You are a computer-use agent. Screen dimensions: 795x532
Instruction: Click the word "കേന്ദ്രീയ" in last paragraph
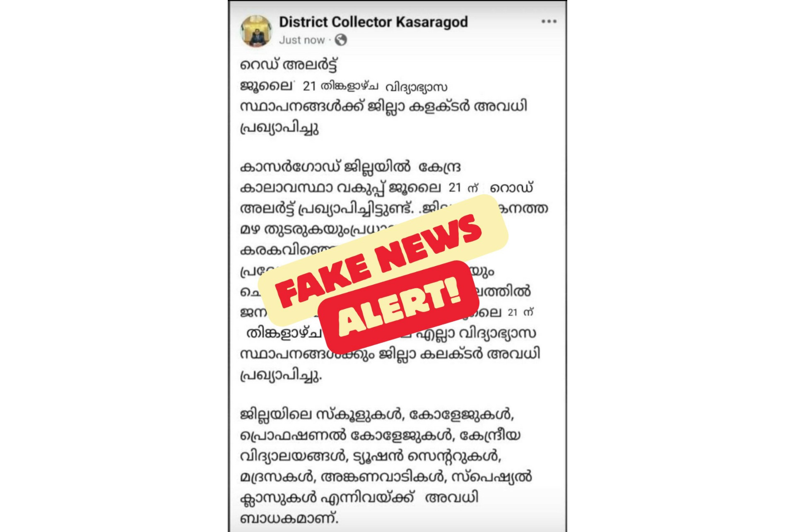pyautogui.click(x=490, y=436)
